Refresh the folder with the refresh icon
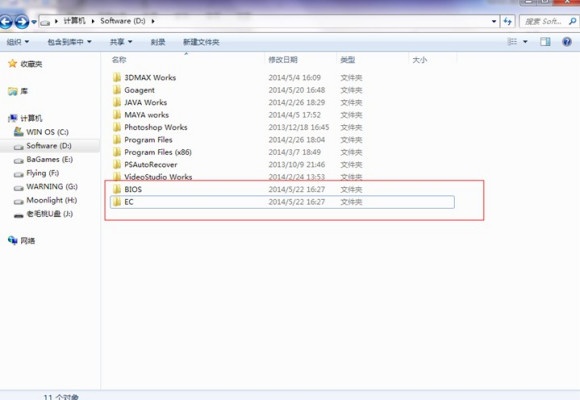This screenshot has height=400, width=580. point(508,21)
